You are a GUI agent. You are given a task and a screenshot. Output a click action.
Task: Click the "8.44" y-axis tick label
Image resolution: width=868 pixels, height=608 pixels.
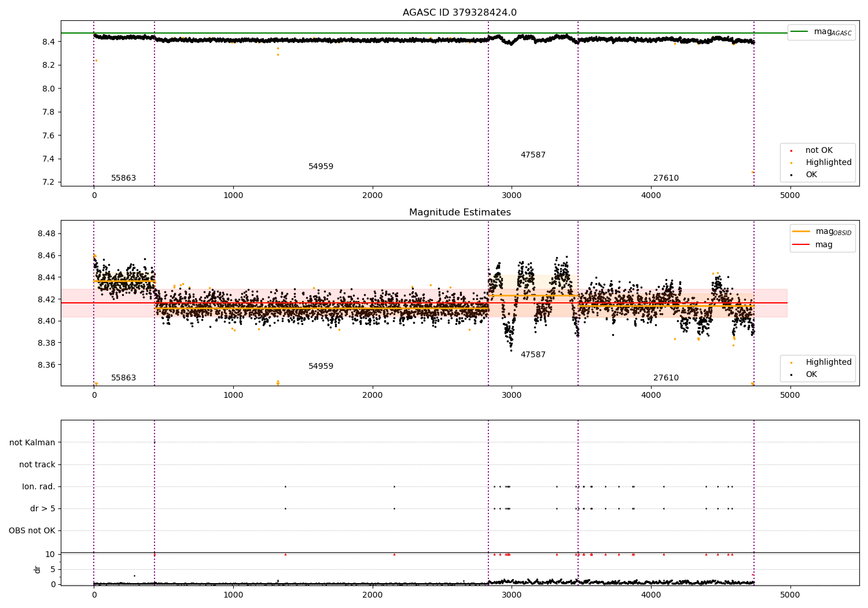[46, 277]
